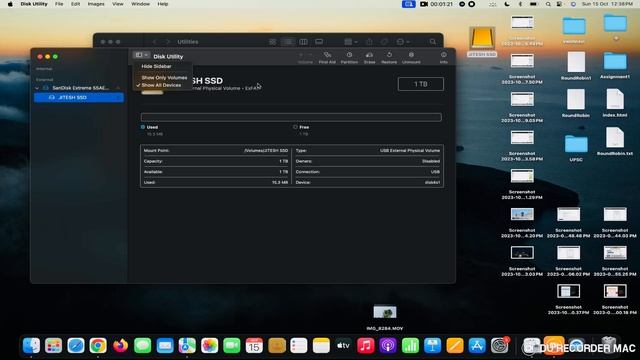Go forward in the Utilities Finder window

pos(167,42)
